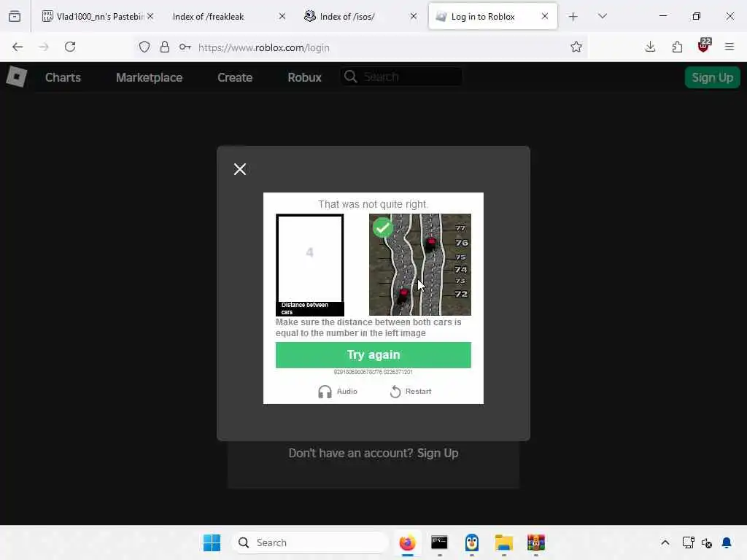
Task: Open WinRAR from the taskbar
Action: [x=536, y=542]
